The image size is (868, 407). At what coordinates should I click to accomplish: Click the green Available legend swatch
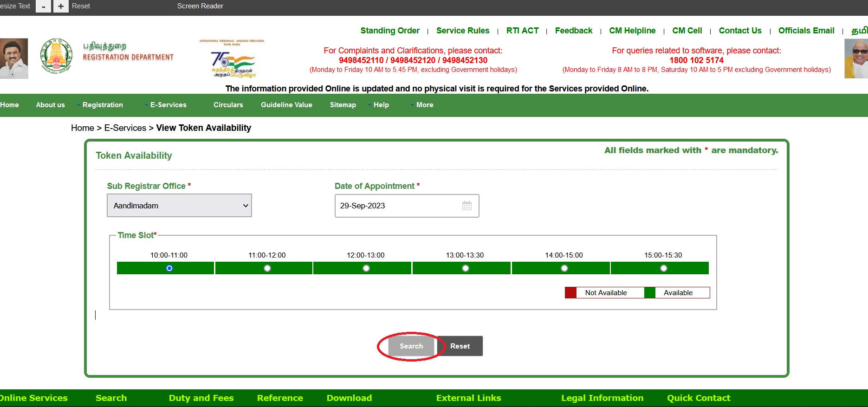point(650,293)
